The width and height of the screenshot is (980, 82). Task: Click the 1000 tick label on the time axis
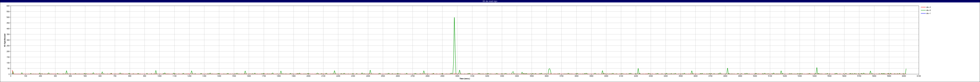[159, 76]
